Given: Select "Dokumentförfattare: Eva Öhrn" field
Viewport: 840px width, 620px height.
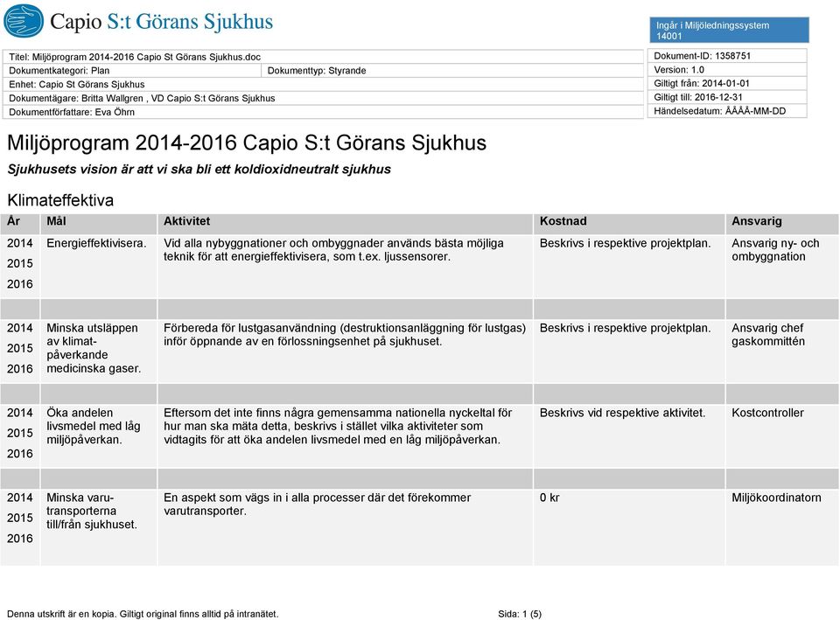Looking at the screenshot, I should pos(323,113).
